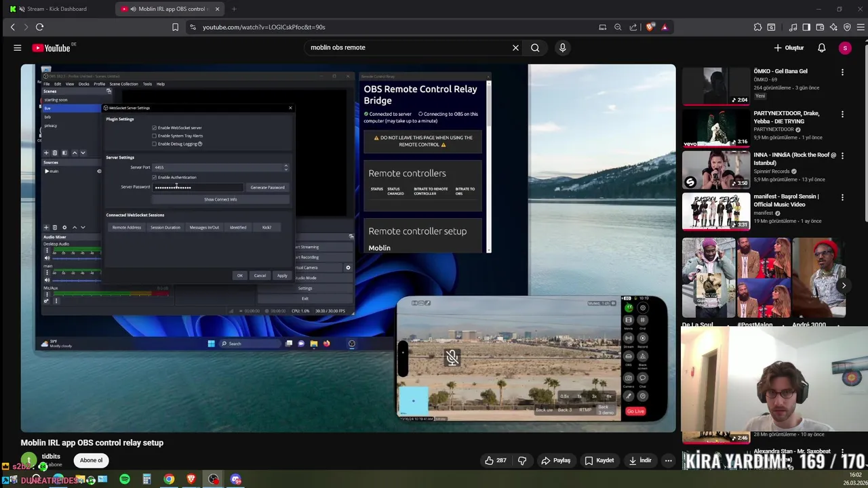This screenshot has width=868, height=488.
Task: Open the extensions puzzle icon
Action: 757,27
